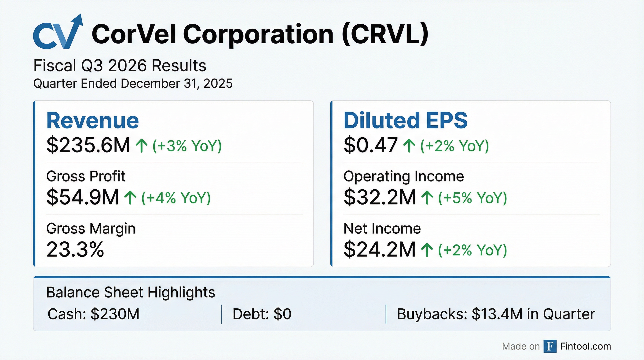This screenshot has width=644, height=360.
Task: Click the green arrow beside Net Income $24.2M
Action: (x=427, y=250)
